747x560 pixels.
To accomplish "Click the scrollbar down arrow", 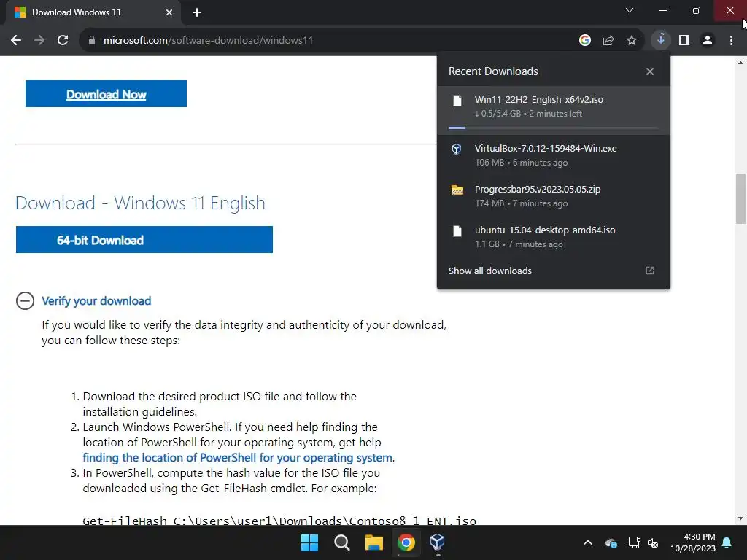I will click(740, 518).
